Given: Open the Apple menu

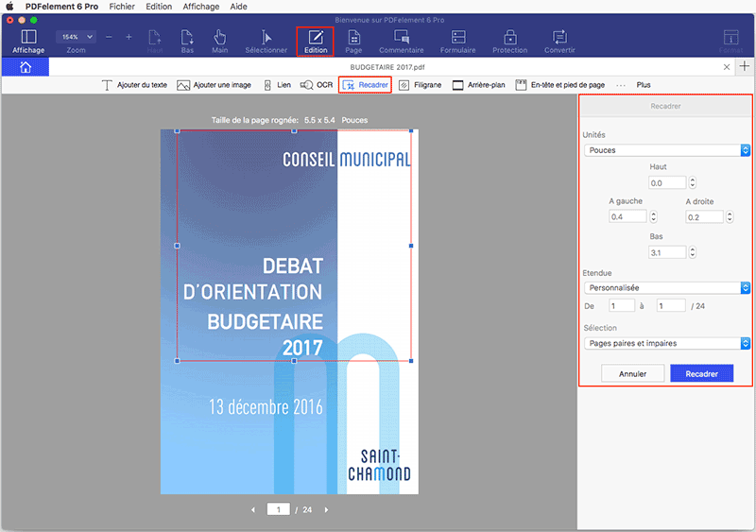Looking at the screenshot, I should point(9,7).
